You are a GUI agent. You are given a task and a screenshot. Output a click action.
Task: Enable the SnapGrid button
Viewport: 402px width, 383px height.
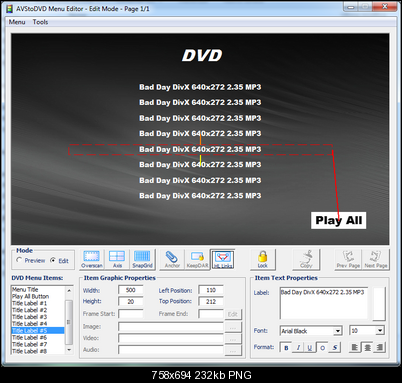pyautogui.click(x=142, y=259)
